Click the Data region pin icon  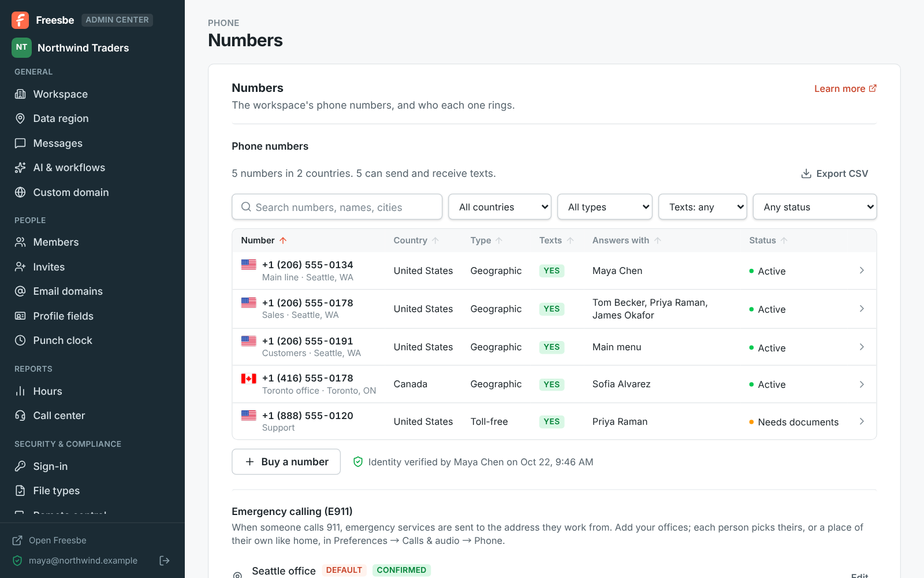(20, 118)
